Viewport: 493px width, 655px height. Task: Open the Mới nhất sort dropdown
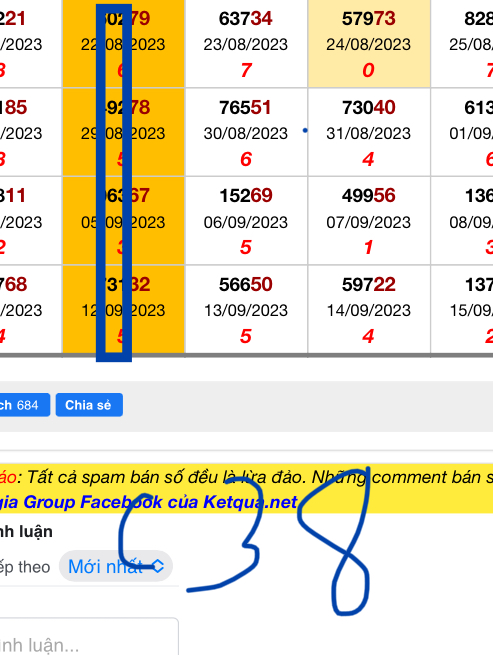pos(116,566)
